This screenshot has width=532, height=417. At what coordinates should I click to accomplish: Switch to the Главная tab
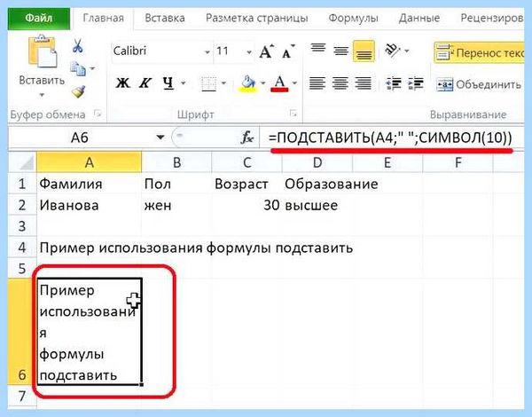[x=103, y=18]
